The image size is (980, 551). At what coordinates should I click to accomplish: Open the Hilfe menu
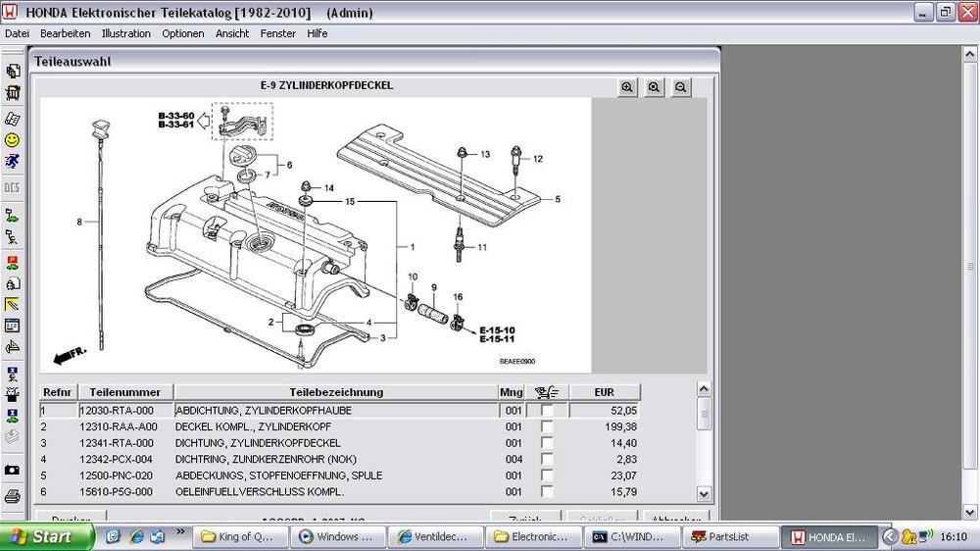317,33
